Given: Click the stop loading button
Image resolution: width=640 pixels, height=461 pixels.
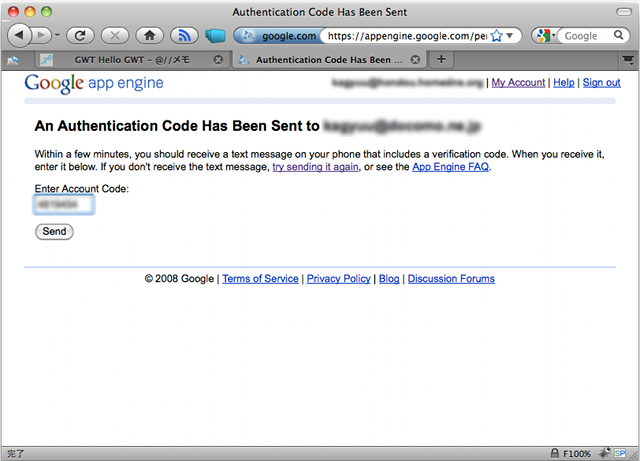Looking at the screenshot, I should pyautogui.click(x=113, y=36).
